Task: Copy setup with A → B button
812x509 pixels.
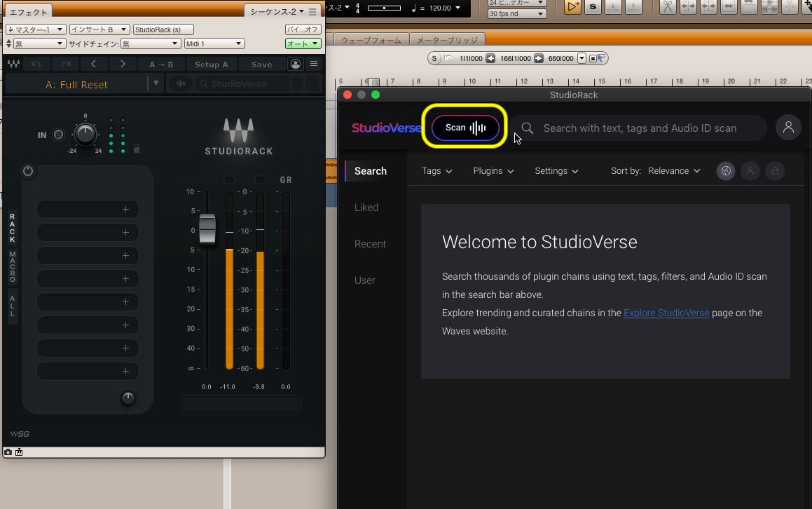Action: 161,65
